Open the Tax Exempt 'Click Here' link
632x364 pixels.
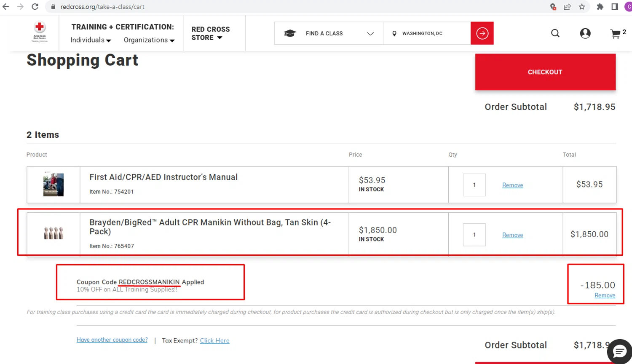(x=214, y=341)
